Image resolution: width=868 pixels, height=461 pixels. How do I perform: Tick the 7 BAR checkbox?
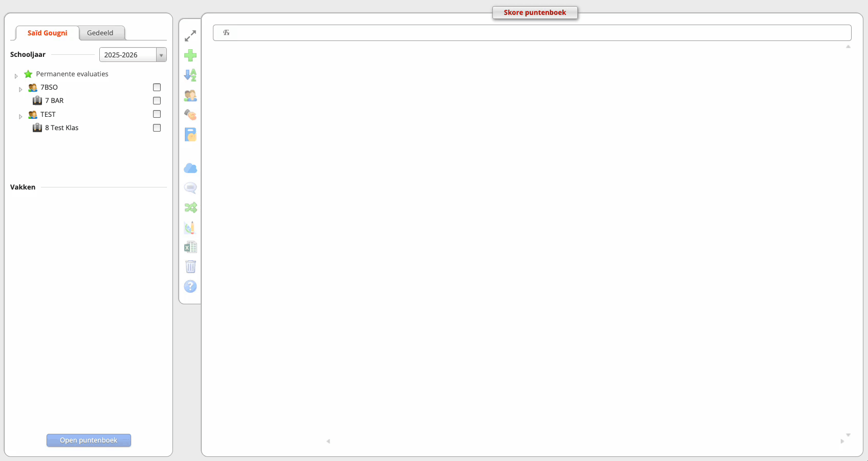[157, 101]
